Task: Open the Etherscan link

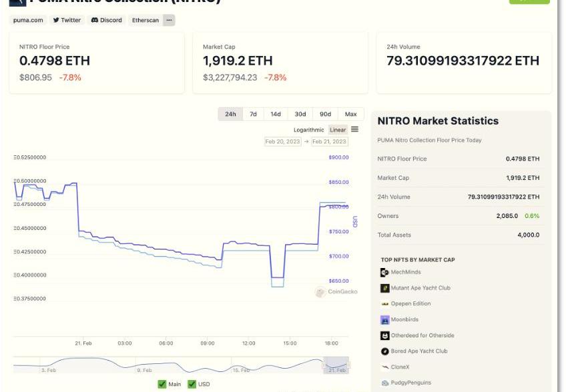Action: pyautogui.click(x=145, y=20)
